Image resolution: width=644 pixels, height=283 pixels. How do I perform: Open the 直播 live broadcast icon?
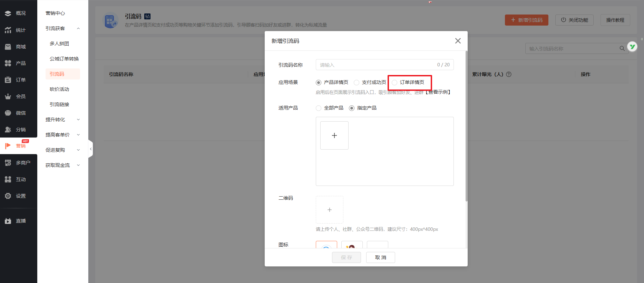click(x=8, y=221)
